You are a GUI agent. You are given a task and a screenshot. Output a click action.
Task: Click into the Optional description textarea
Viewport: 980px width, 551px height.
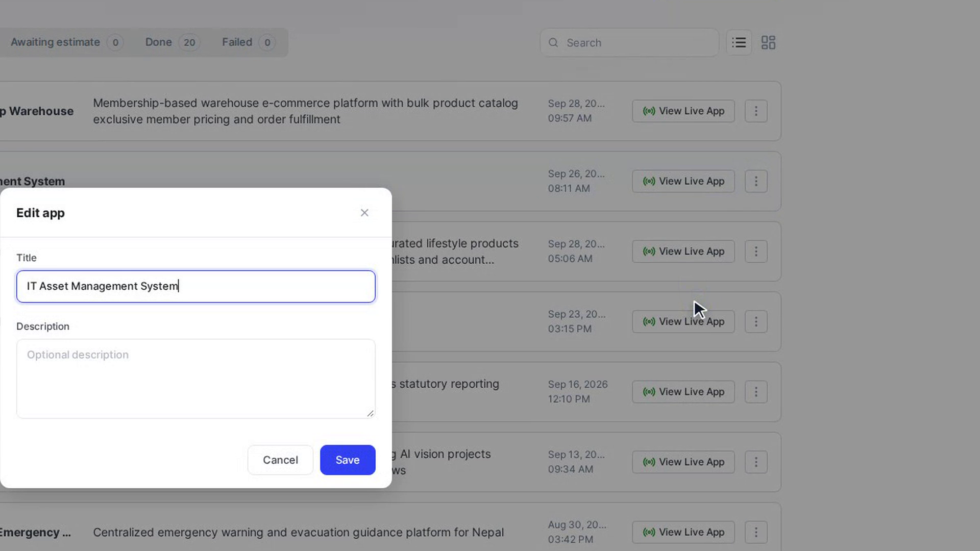tap(196, 379)
